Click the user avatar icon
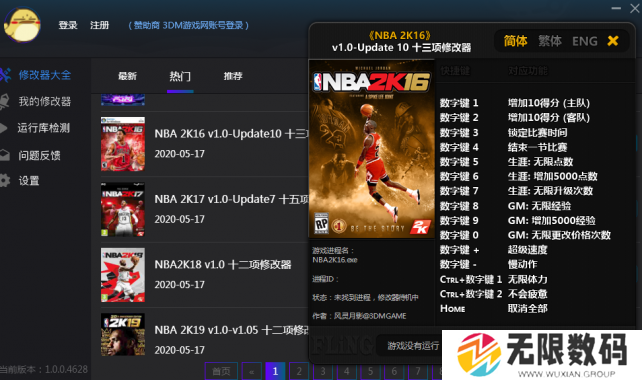Screen dimensions: 642x380 (22, 25)
